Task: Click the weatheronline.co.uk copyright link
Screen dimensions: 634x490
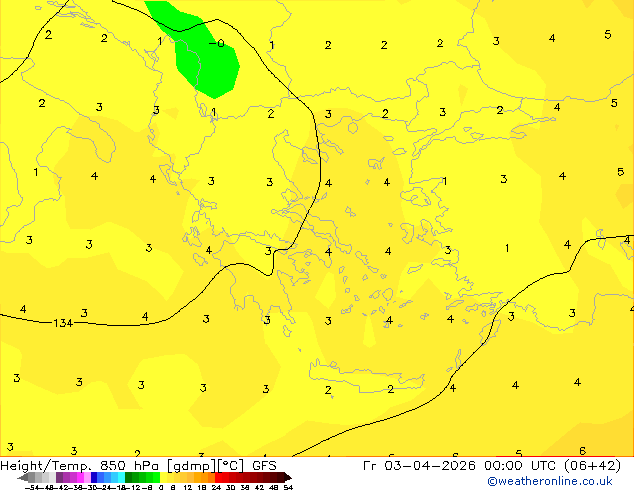Action: 550,481
